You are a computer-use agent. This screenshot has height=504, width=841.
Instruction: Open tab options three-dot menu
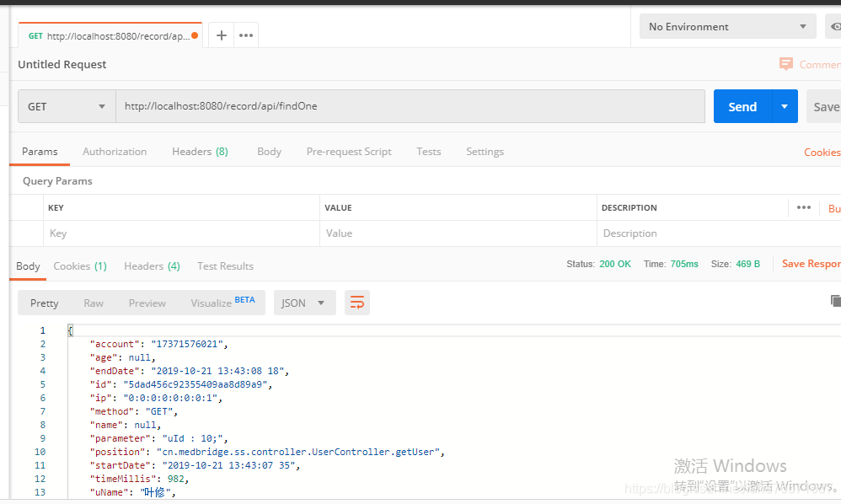tap(246, 35)
